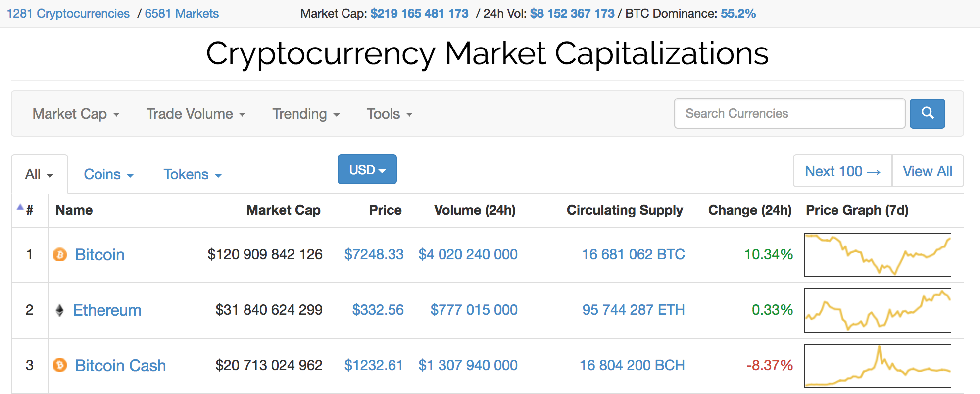
Task: Open the Tools dropdown menu
Action: pos(389,114)
